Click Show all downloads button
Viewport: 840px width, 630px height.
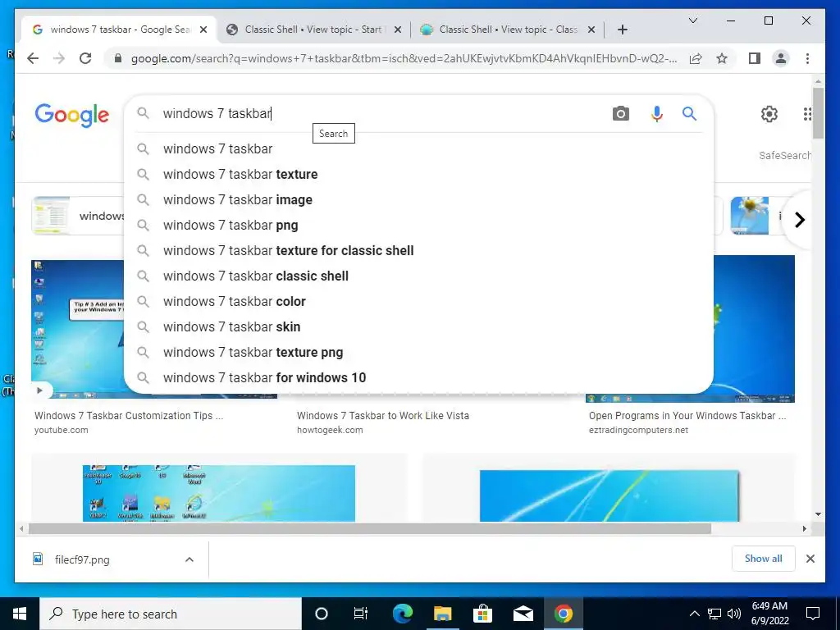tap(763, 559)
